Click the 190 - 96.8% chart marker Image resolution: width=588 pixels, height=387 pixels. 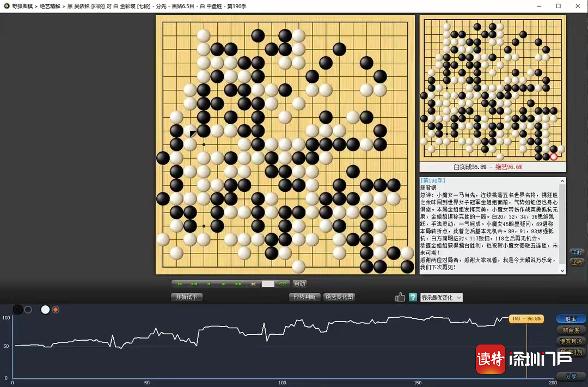coord(526,319)
